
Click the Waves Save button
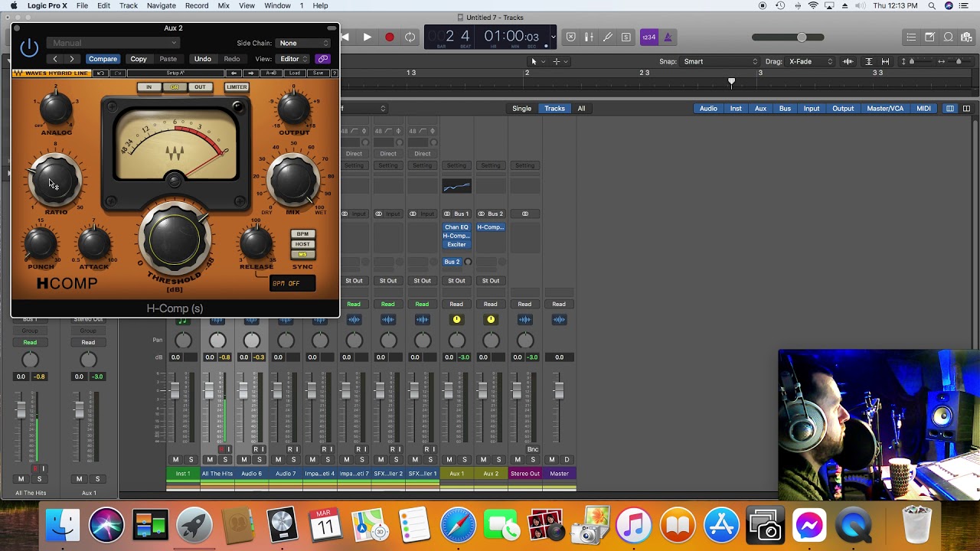click(x=318, y=73)
